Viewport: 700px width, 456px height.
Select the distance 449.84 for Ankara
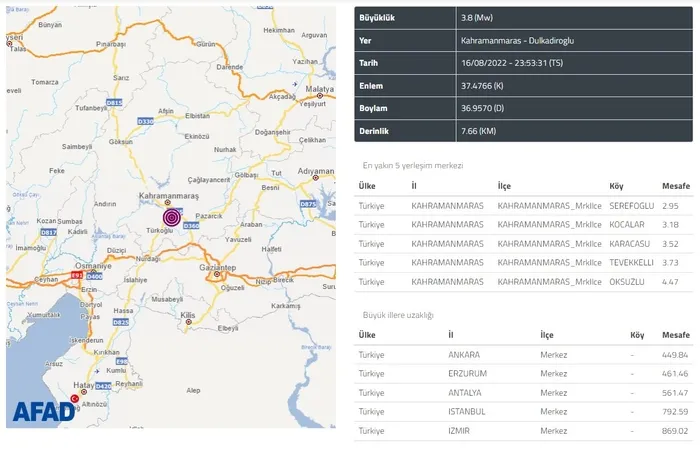675,355
